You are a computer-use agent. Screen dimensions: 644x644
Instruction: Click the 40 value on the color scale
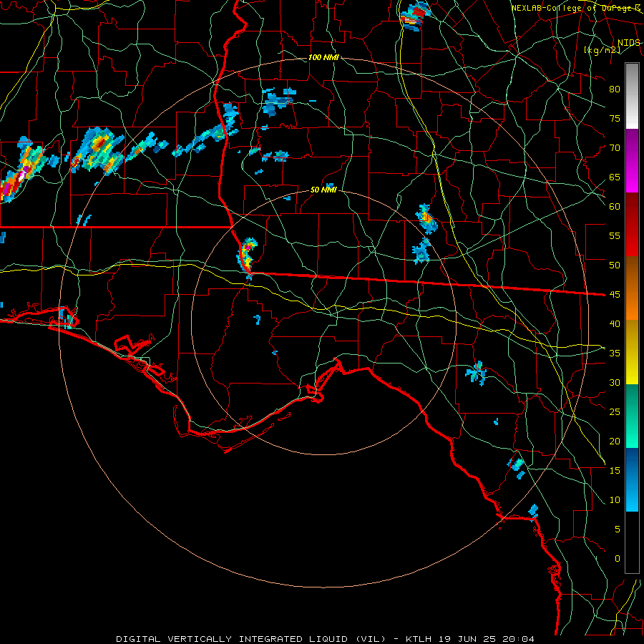(x=615, y=323)
